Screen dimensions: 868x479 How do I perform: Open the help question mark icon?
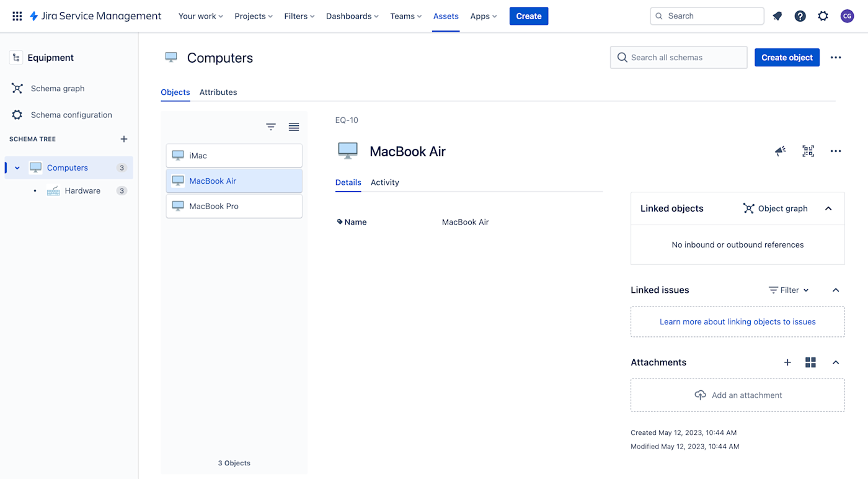(800, 16)
